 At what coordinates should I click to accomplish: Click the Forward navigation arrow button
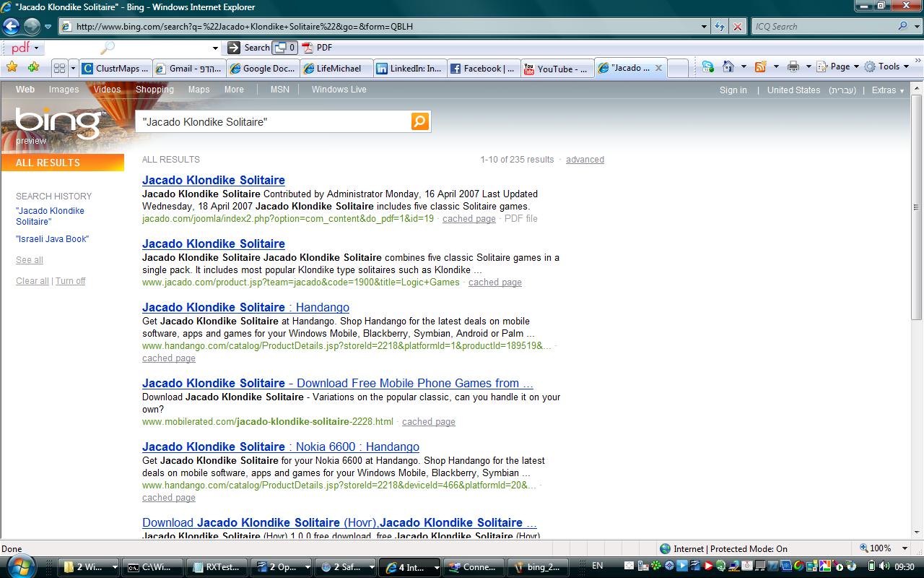point(32,27)
